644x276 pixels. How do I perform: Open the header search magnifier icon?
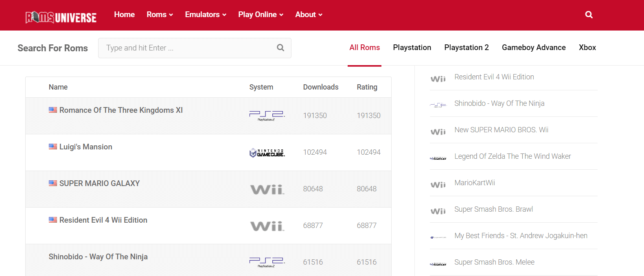tap(589, 15)
